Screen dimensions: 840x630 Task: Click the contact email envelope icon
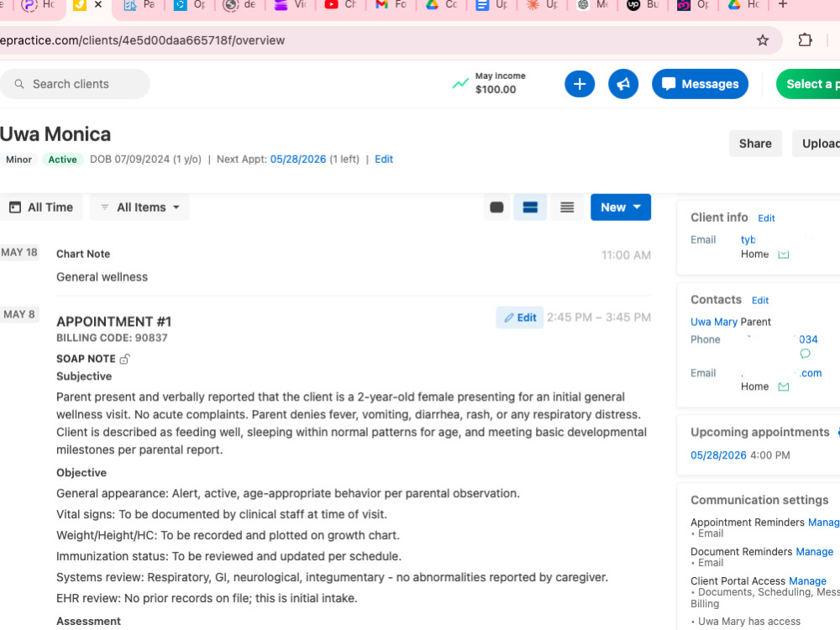coord(783,386)
